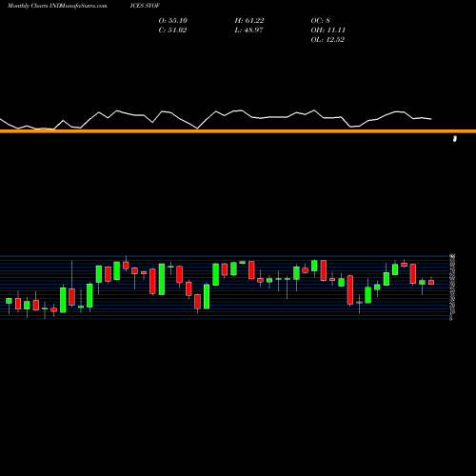Image resolution: width=476 pixels, height=476 pixels.
Task: Select the close value 'C: 51.02'
Action: (172, 30)
